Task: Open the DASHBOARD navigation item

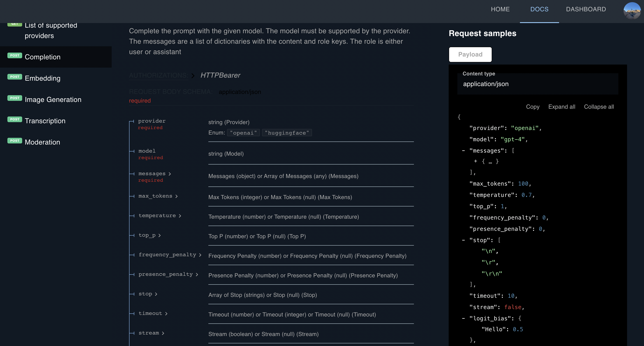Action: pyautogui.click(x=586, y=9)
